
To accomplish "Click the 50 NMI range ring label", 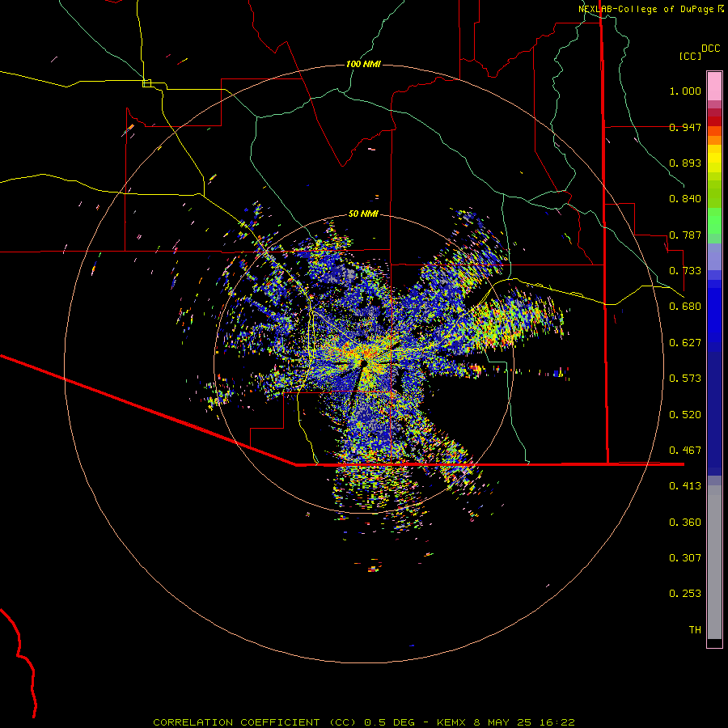I will point(363,214).
